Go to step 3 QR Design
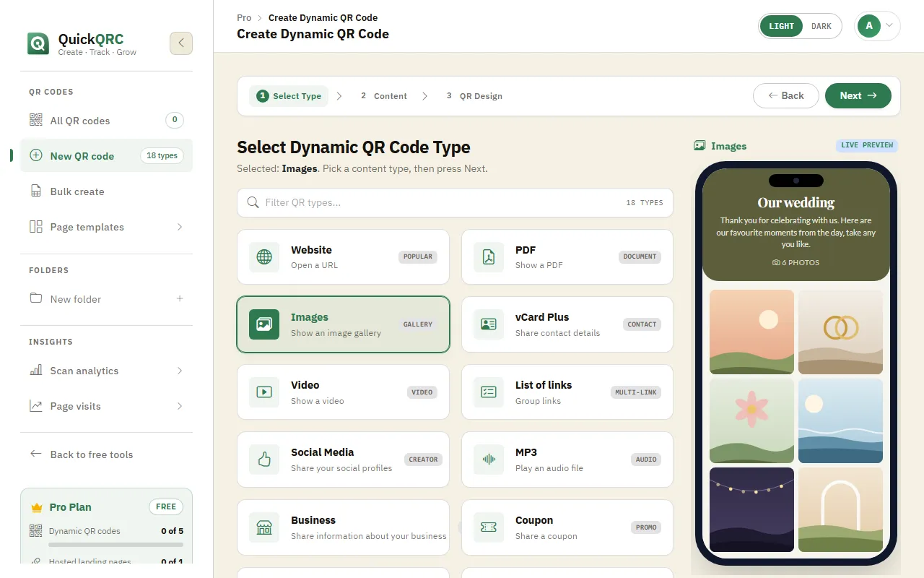This screenshot has width=924, height=578. tap(474, 96)
